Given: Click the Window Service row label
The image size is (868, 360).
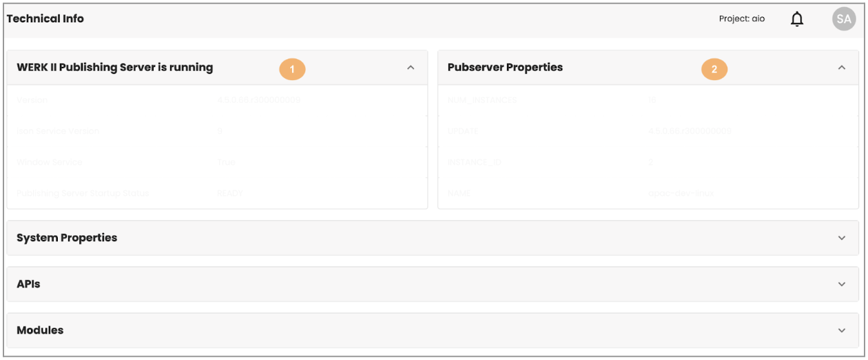Looking at the screenshot, I should pyautogui.click(x=50, y=162).
